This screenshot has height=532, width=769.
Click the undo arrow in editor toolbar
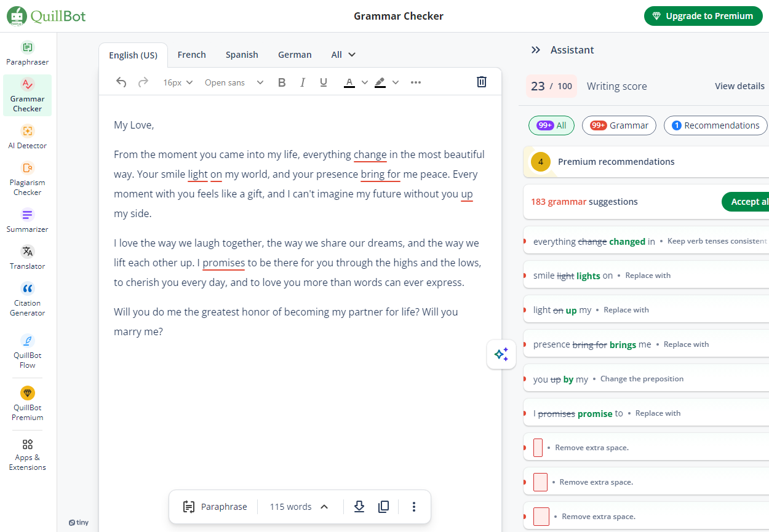tap(121, 82)
